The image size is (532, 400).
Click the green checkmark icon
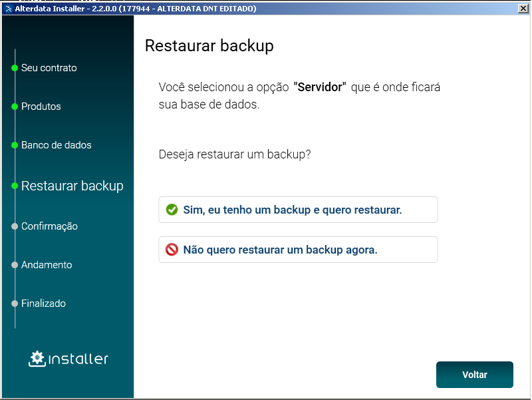172,210
